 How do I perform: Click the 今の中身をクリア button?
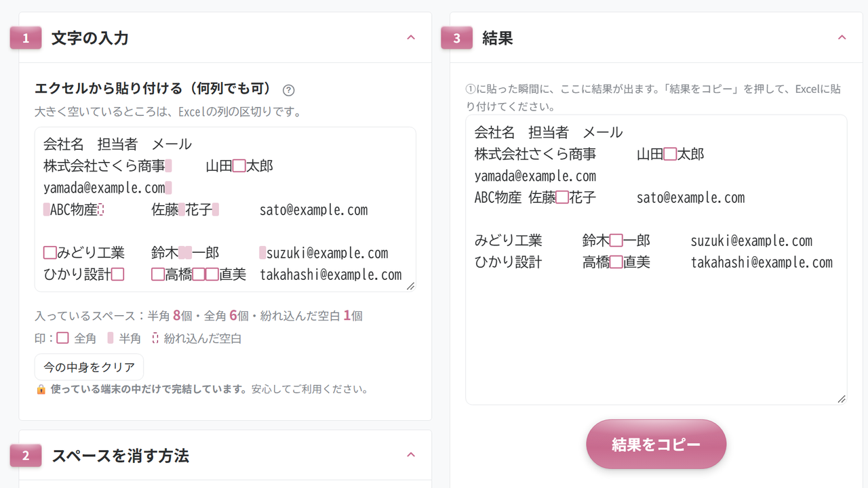point(89,367)
